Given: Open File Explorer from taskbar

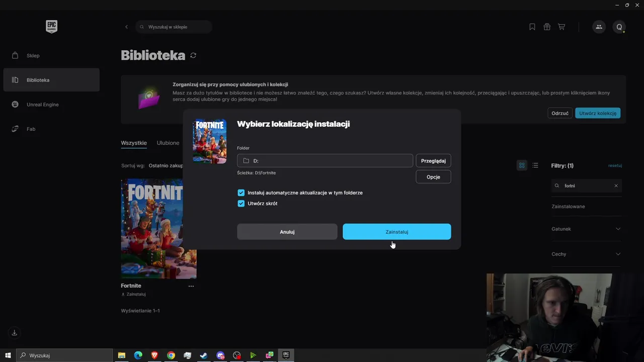Looking at the screenshot, I should (122, 355).
